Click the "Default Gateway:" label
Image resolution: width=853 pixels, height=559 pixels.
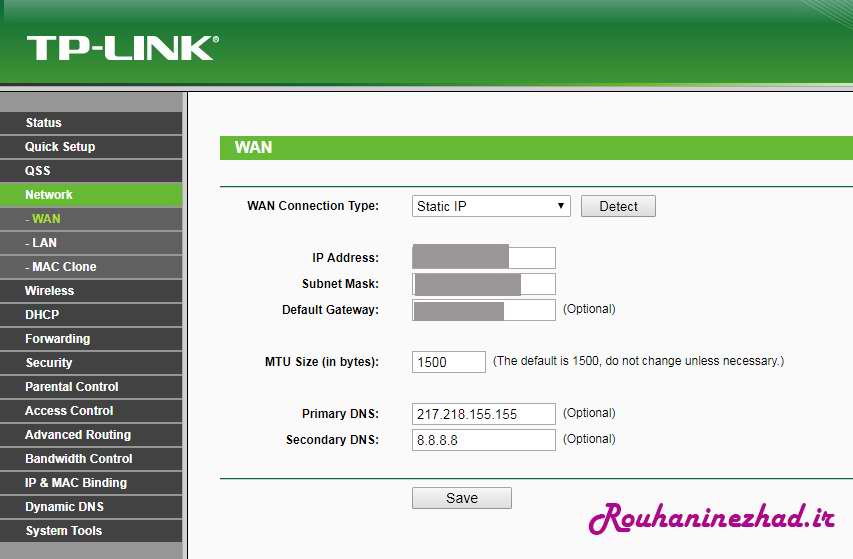point(330,310)
